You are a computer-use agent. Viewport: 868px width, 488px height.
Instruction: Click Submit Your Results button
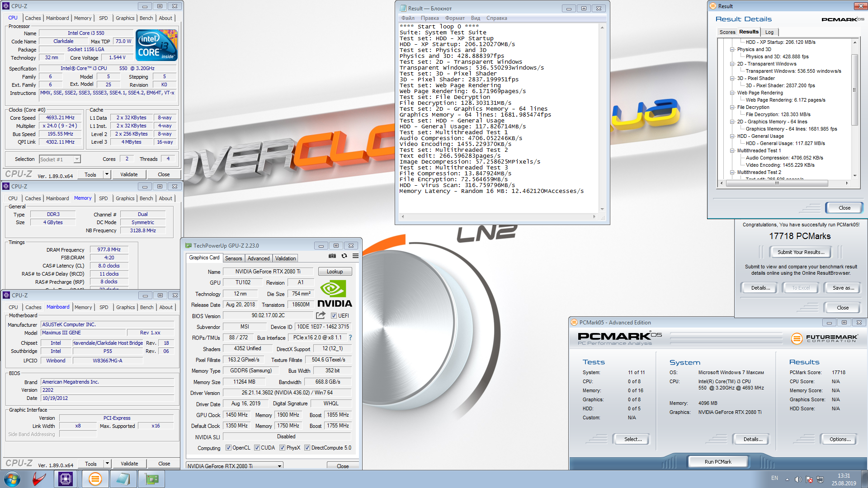(801, 252)
